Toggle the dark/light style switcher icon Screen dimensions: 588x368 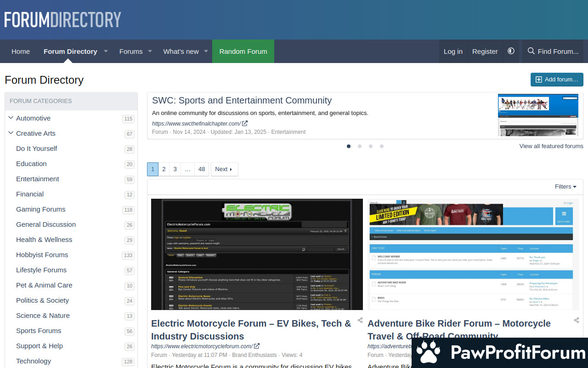[x=511, y=51]
